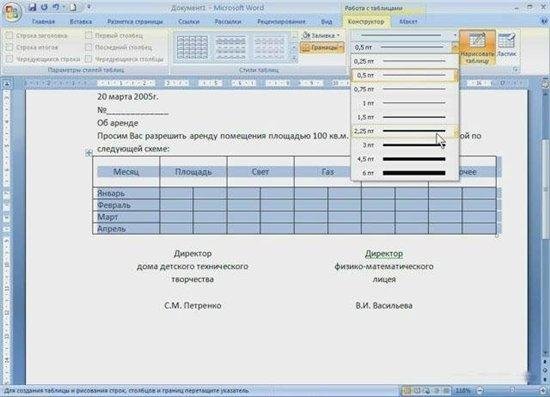
Task: Switch to Draft view in status bar
Action: point(446,390)
